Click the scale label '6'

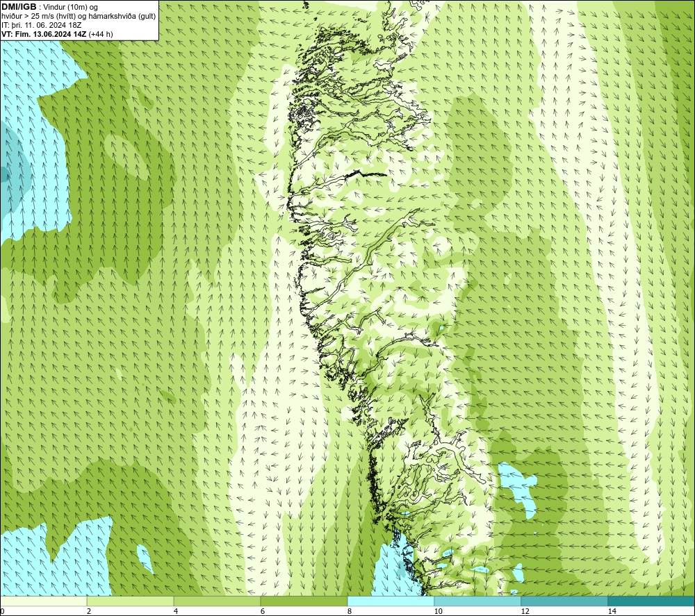click(263, 612)
